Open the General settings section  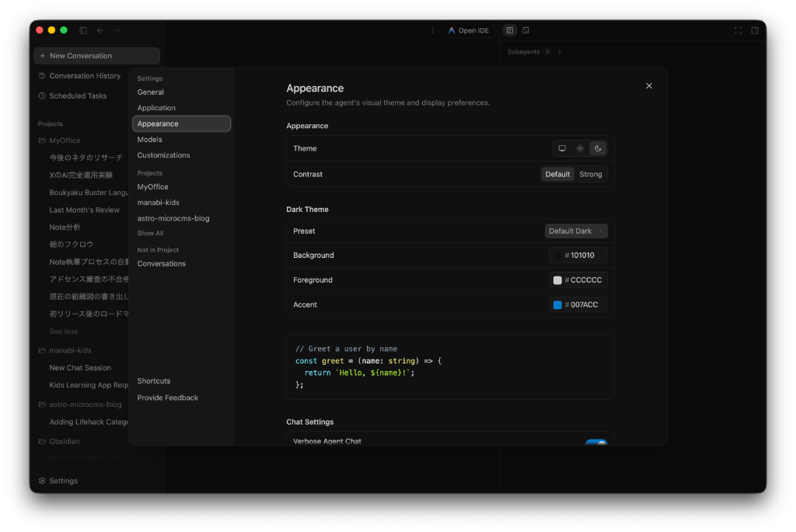[x=150, y=92]
